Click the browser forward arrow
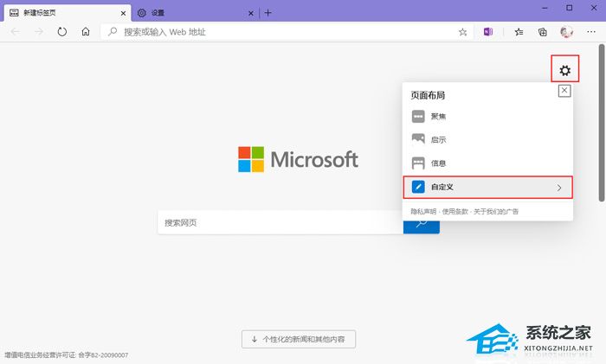 point(39,32)
